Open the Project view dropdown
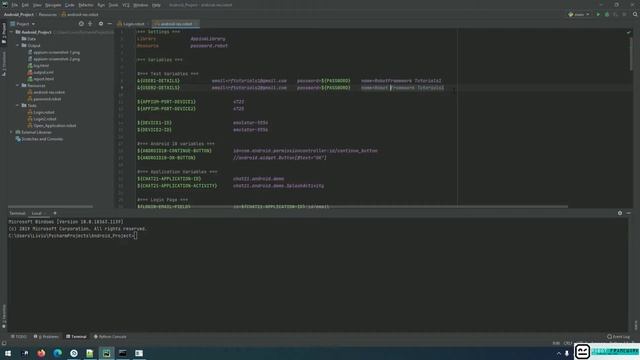Screen dimensions: 640x360 pyautogui.click(x=23, y=24)
